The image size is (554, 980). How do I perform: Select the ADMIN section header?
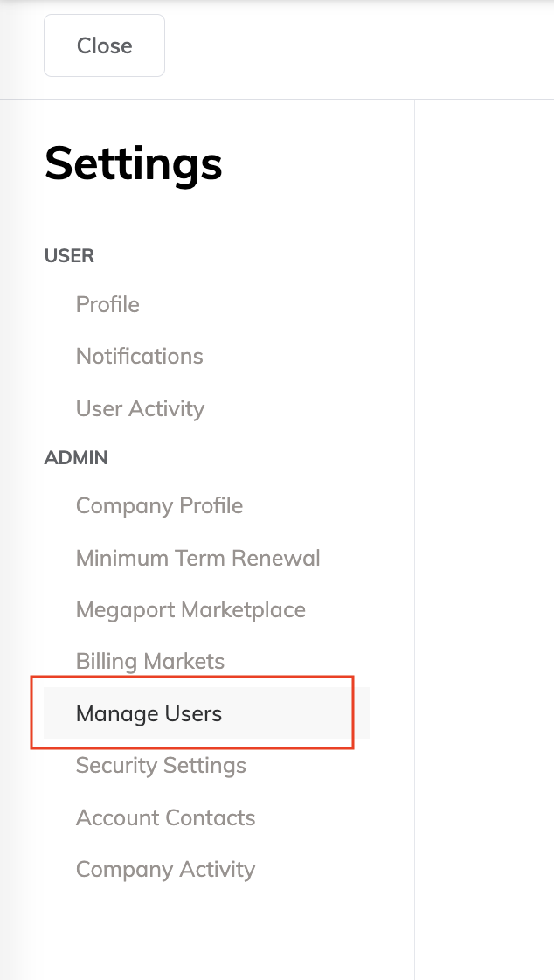[76, 457]
